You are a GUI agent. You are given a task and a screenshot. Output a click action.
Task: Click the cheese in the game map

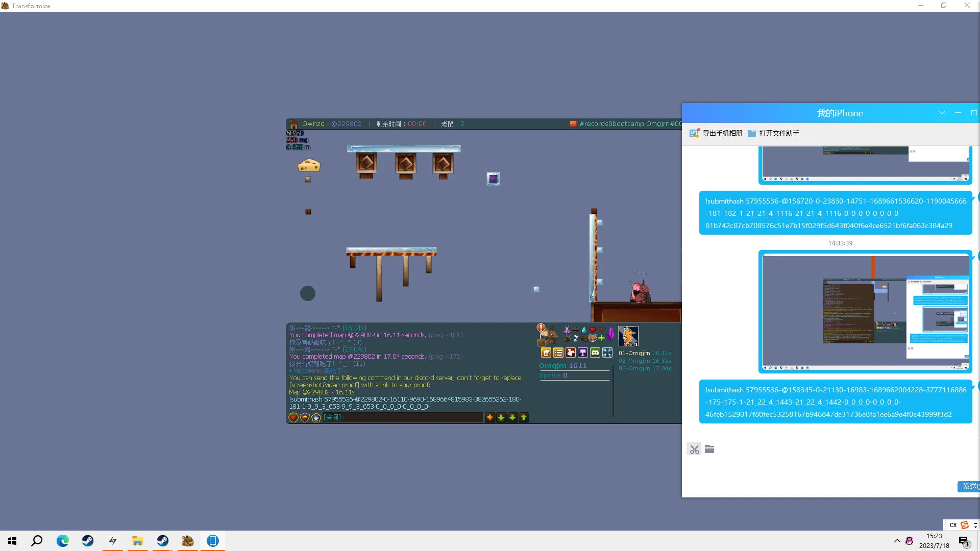[309, 165]
